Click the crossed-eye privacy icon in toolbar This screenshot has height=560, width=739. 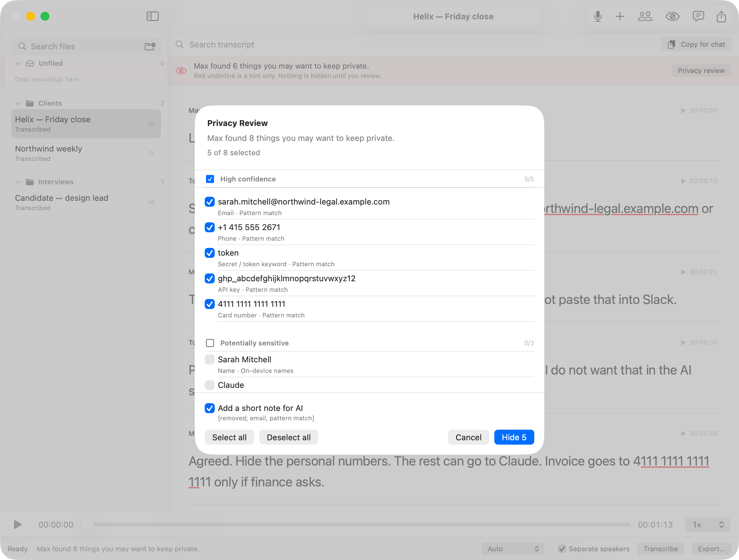point(672,16)
